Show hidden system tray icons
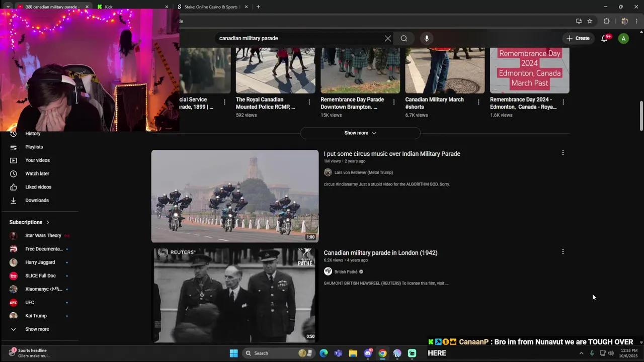The width and height of the screenshot is (644, 362). [581, 353]
